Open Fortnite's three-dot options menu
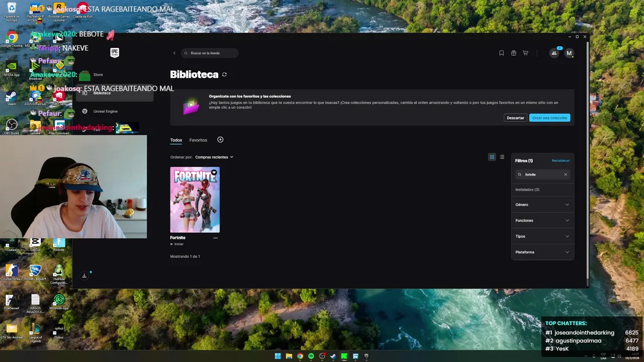Viewport: 644px width, 362px height. 215,238
